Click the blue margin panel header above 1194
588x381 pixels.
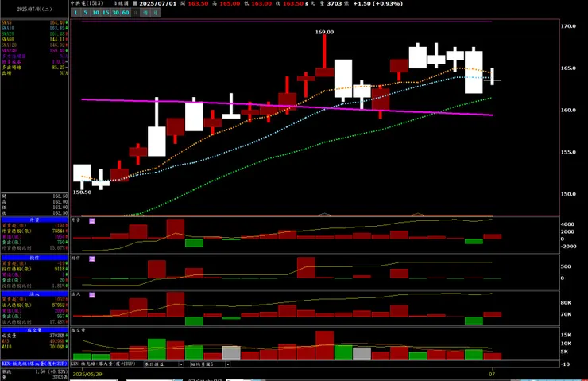pyautogui.click(x=34, y=220)
